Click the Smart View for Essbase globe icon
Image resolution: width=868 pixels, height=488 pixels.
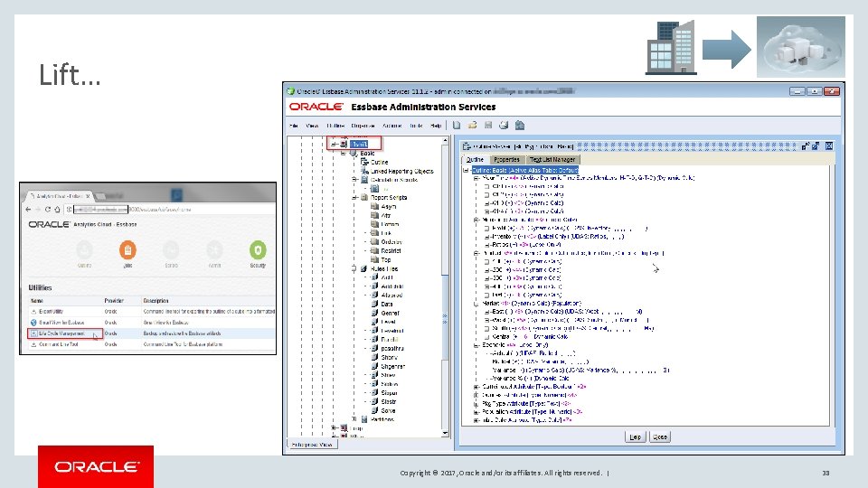coord(33,322)
